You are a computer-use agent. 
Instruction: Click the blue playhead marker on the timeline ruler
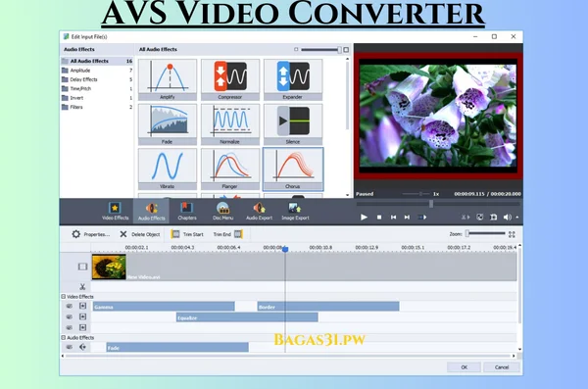point(285,249)
